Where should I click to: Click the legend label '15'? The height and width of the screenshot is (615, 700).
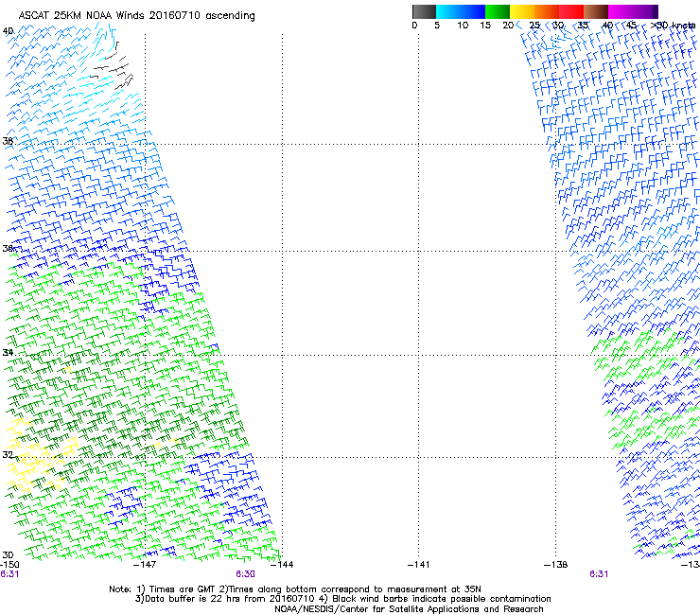[x=485, y=26]
